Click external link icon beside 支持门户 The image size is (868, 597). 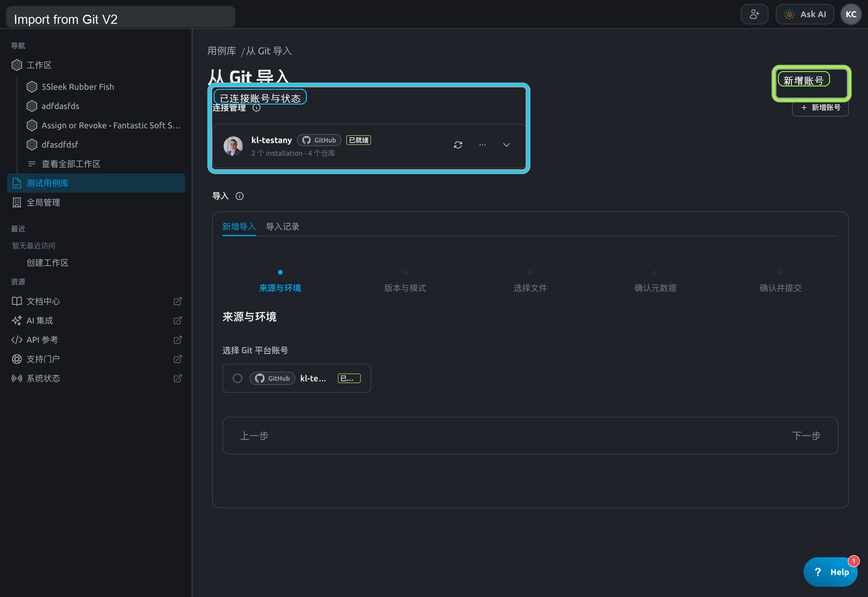click(x=178, y=359)
